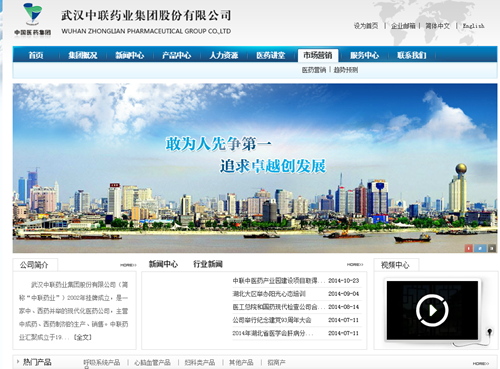The width and height of the screenshot is (500, 369).
Task: Click date 2014-09-04
Action: [x=343, y=294]
